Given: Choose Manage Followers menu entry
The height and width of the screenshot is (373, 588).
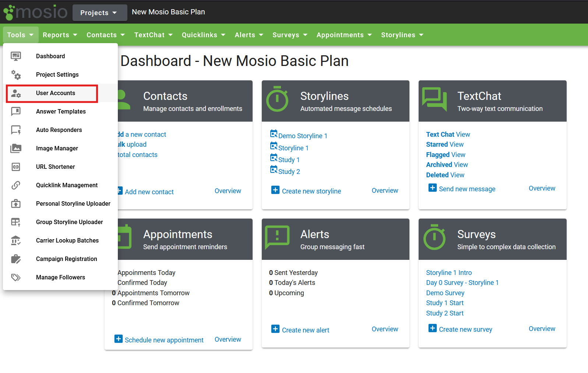Looking at the screenshot, I should point(60,277).
